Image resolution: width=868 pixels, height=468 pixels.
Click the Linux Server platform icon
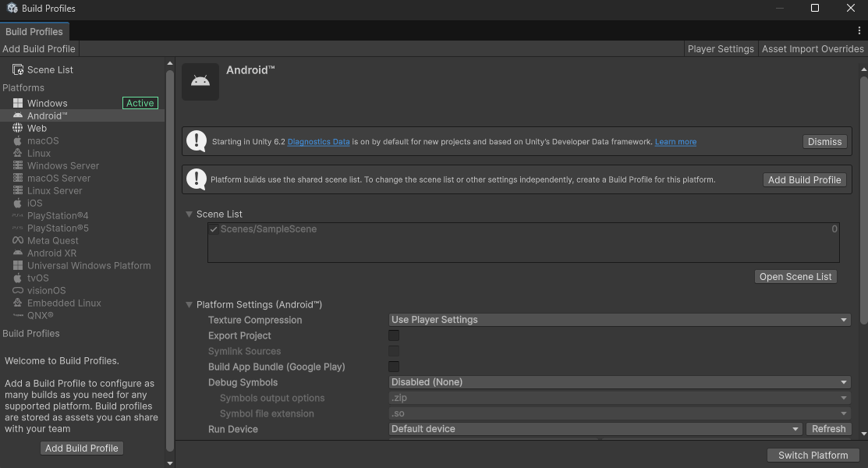coord(17,190)
